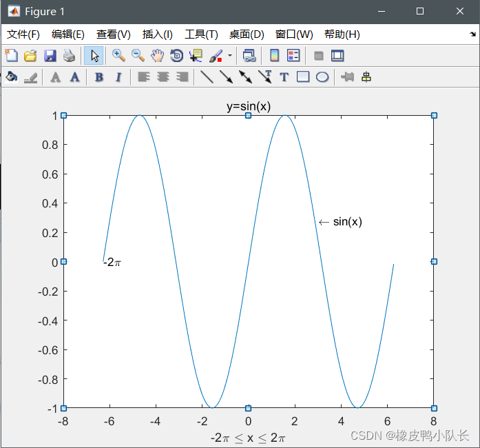This screenshot has height=448, width=480.
Task: Toggle the Edit Plot arrow tool
Action: pyautogui.click(x=94, y=56)
